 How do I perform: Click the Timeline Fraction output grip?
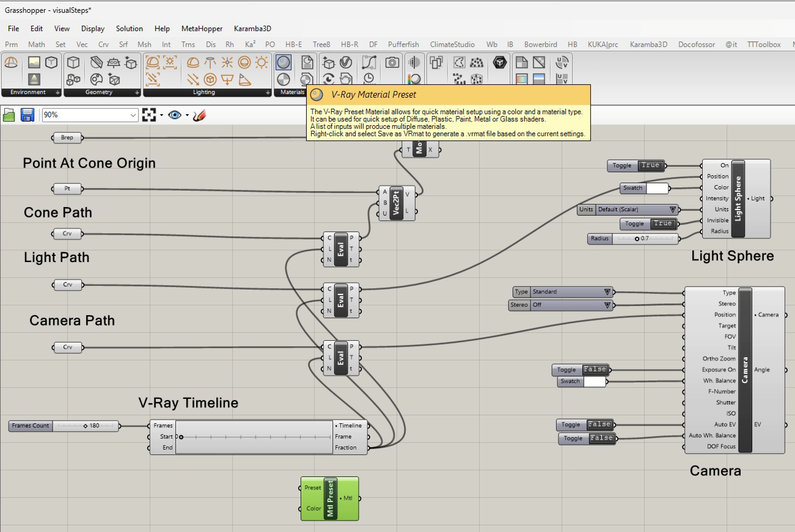[x=368, y=448]
